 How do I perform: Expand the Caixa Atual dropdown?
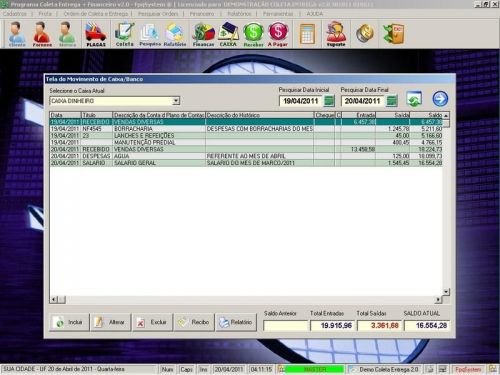pyautogui.click(x=176, y=101)
